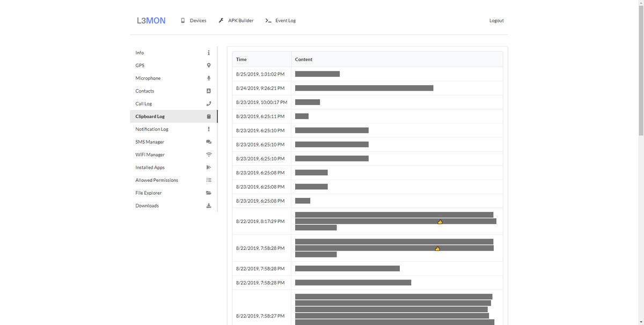Click the Installed Apps play store icon
Viewport: 644px width, 325px height.
point(209,167)
